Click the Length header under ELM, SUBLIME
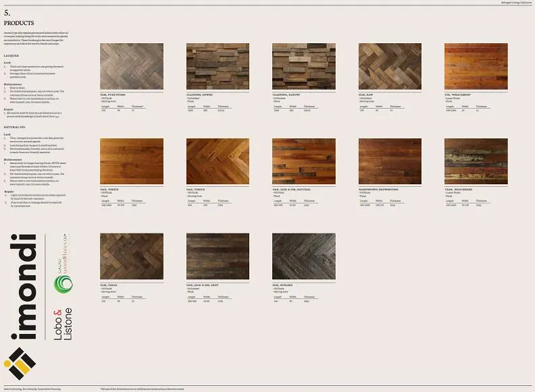The height and width of the screenshot is (392, 535). [278, 297]
